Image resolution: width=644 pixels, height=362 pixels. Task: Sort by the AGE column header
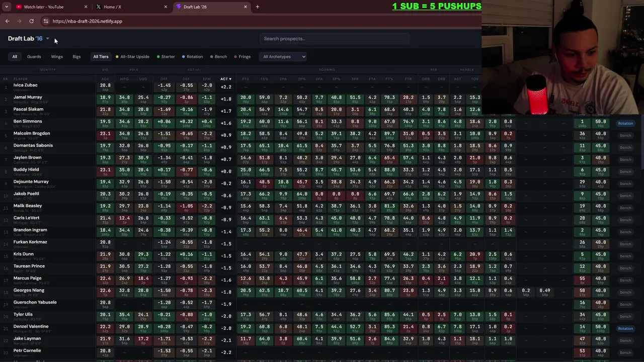(x=105, y=79)
